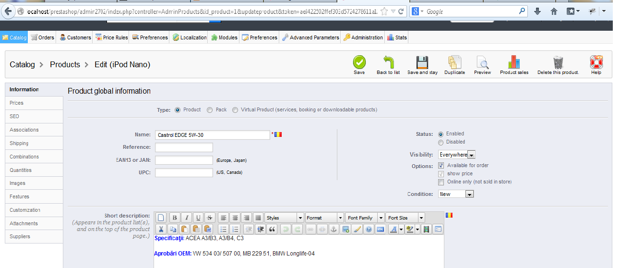
Task: Click the Copy icon in editor
Action: (x=173, y=229)
